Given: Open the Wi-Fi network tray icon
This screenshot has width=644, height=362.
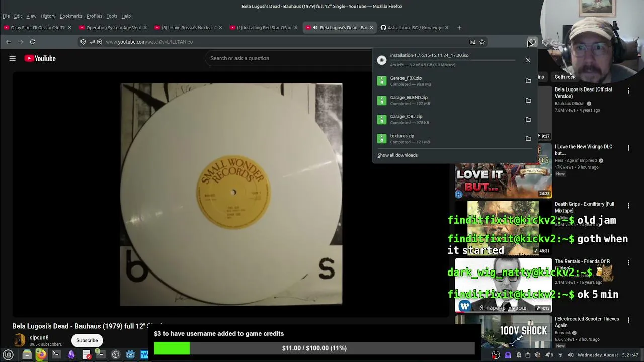Looking at the screenshot, I should click(x=560, y=355).
